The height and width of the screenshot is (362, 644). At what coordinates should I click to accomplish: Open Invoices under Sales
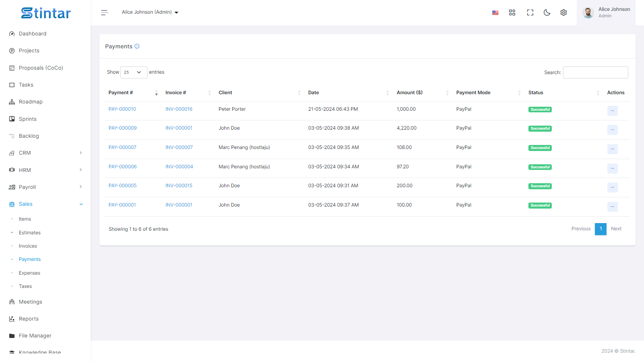28,246
